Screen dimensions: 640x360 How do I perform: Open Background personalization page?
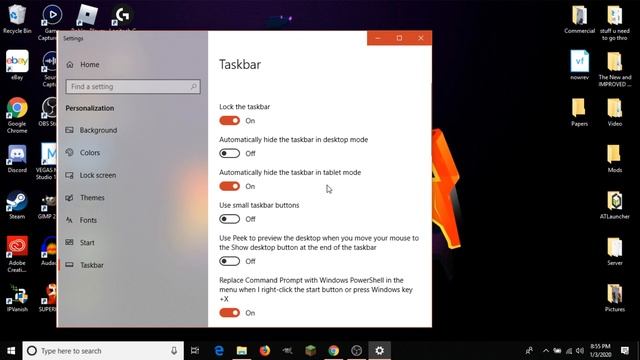(x=91, y=130)
